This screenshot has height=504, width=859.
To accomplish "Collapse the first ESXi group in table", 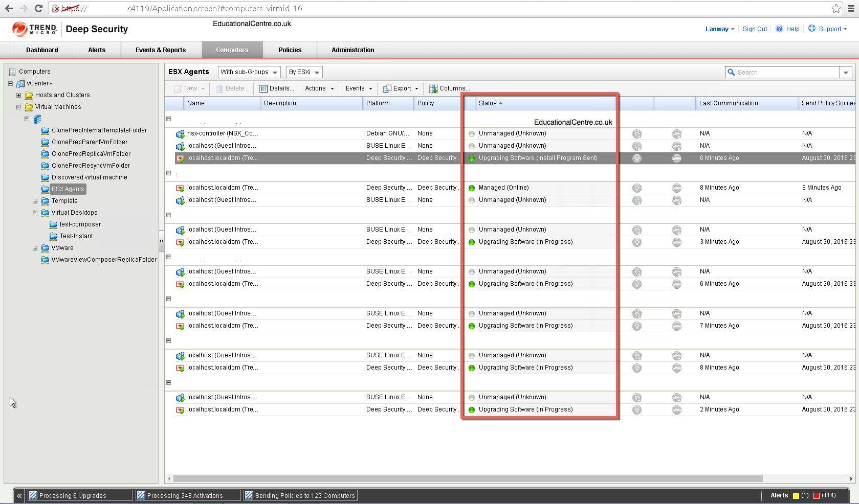I will (168, 119).
